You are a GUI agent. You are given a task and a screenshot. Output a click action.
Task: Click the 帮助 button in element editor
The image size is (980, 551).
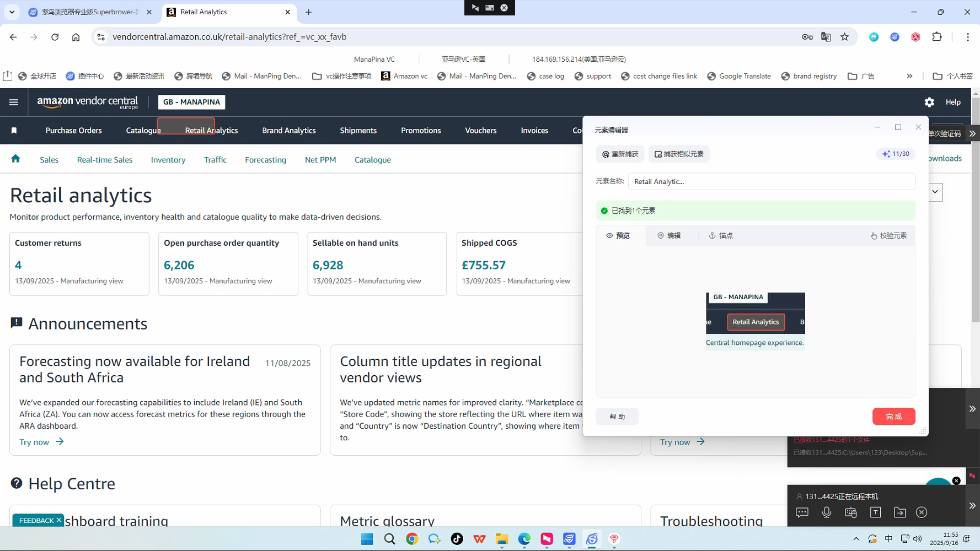coord(617,417)
